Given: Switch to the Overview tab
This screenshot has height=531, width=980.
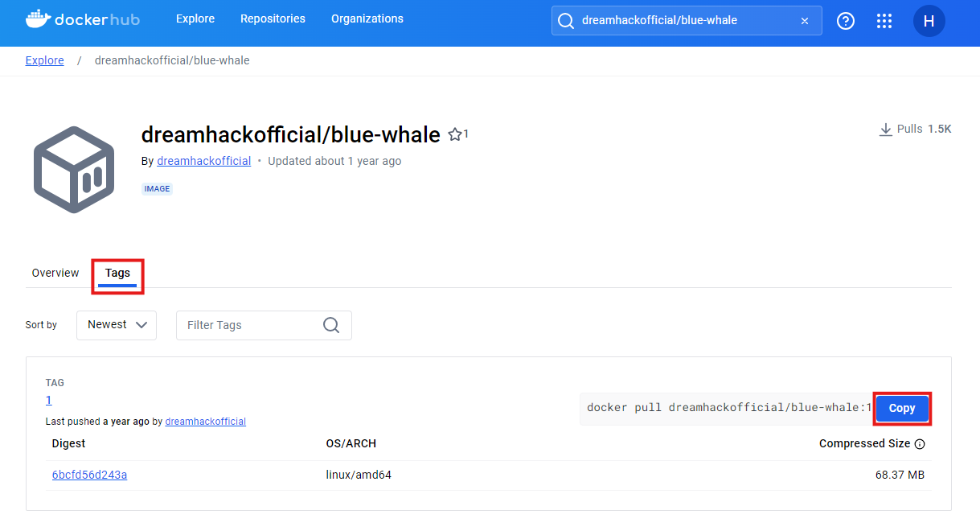Looking at the screenshot, I should click(55, 273).
